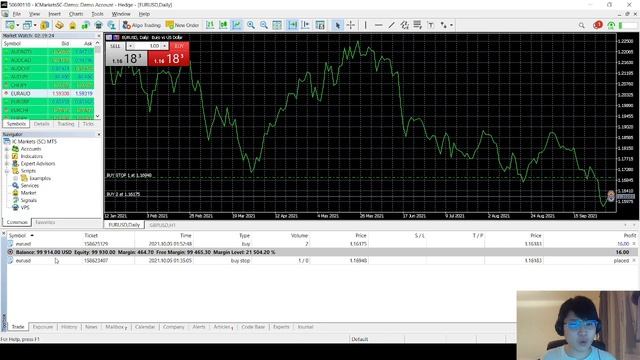The image size is (640, 360).
Task: Open the toolbar search magnifier
Action: tap(581, 25)
